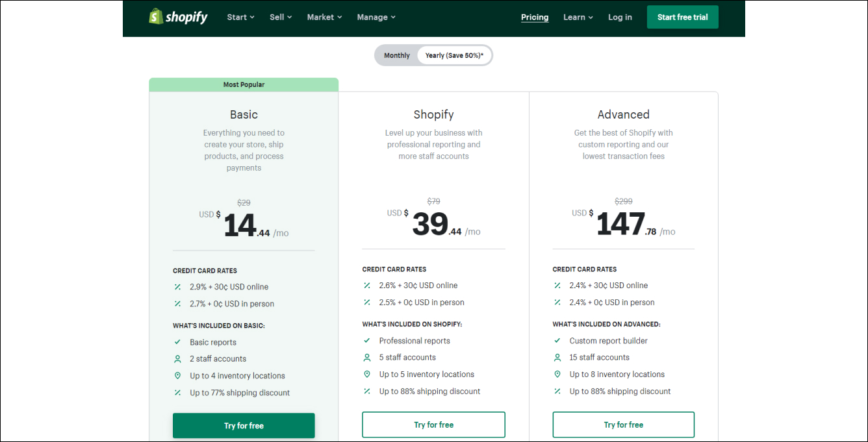Screen dimensions: 868x442
Task: Click the Advanced plan heading
Action: (624, 115)
